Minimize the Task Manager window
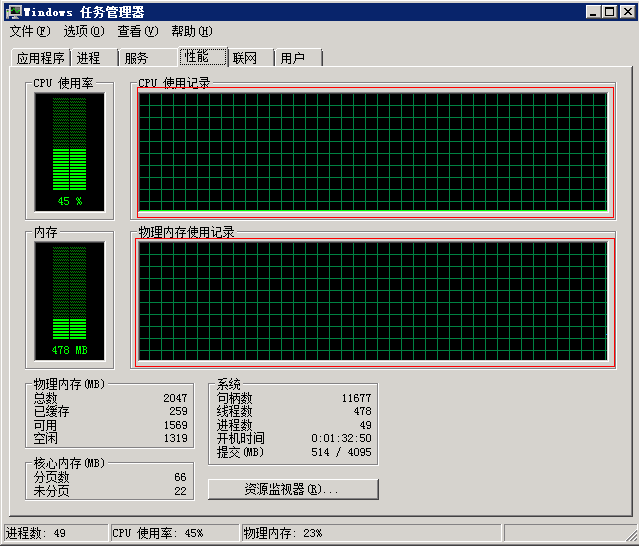 coord(593,12)
